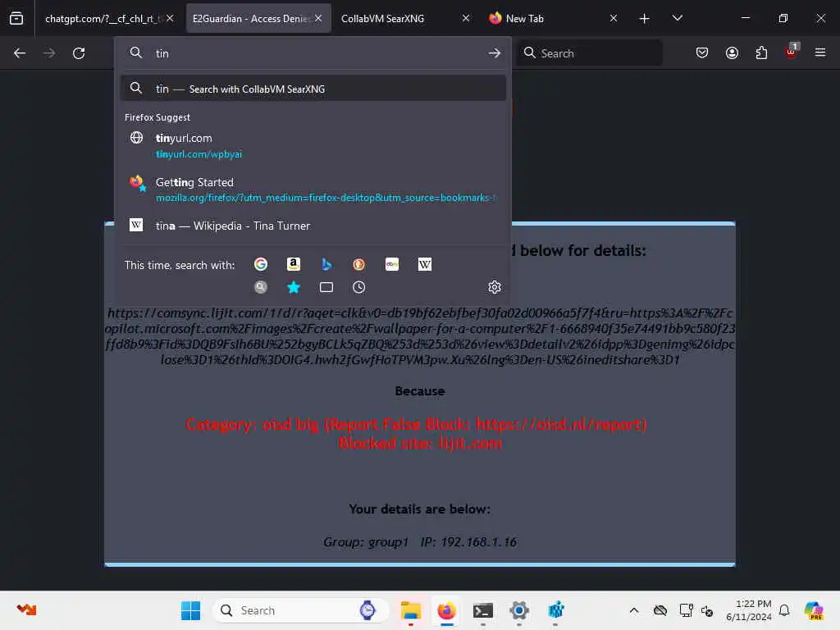This screenshot has width=840, height=630.
Task: Open the uBlock Origin extension icon
Action: tap(792, 52)
